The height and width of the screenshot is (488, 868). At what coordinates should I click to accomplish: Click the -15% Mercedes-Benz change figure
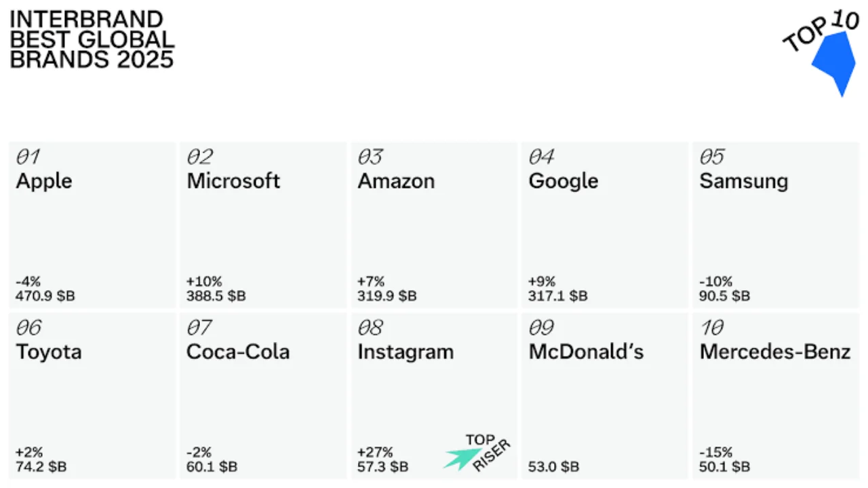tap(715, 453)
